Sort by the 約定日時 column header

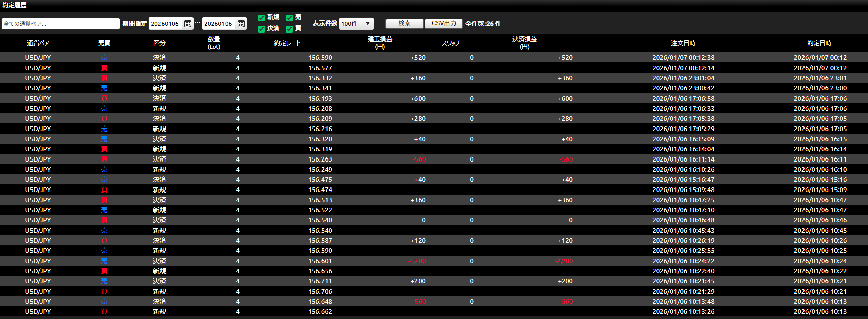pos(819,43)
